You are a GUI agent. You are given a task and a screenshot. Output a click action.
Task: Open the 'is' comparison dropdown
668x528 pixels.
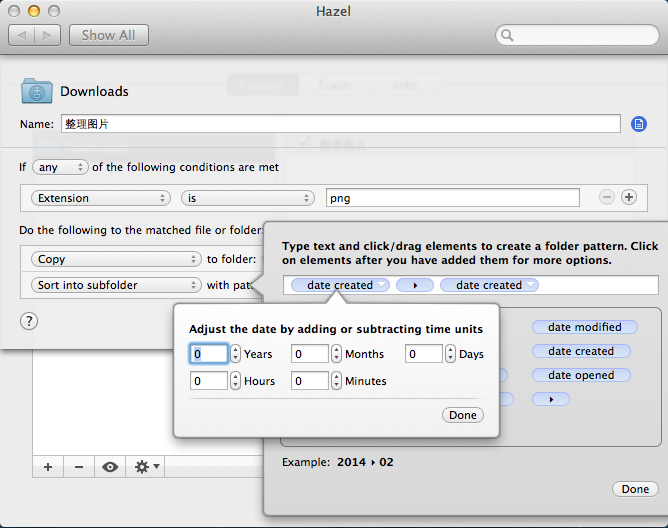point(248,198)
